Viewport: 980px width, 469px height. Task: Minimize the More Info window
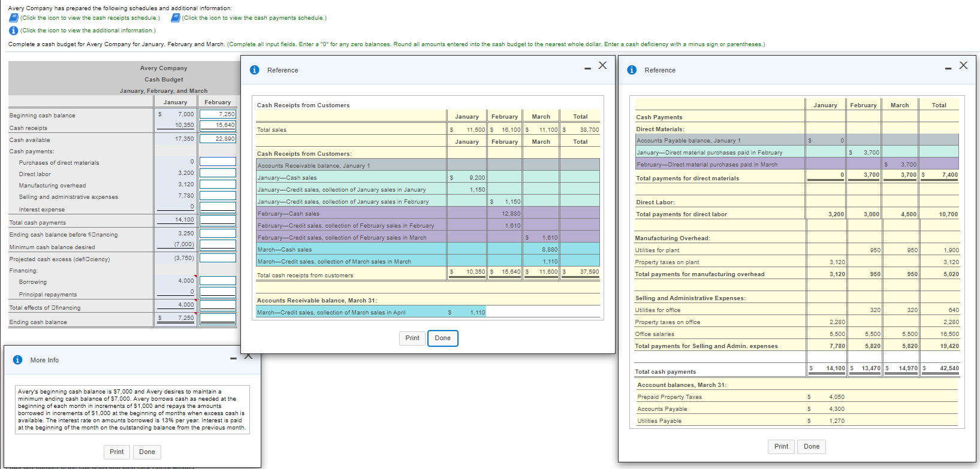(234, 358)
